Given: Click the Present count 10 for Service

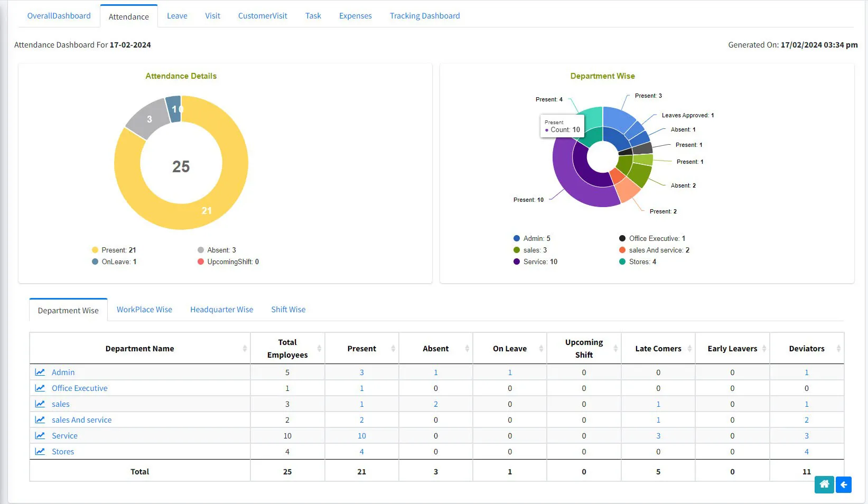Looking at the screenshot, I should click(x=361, y=435).
